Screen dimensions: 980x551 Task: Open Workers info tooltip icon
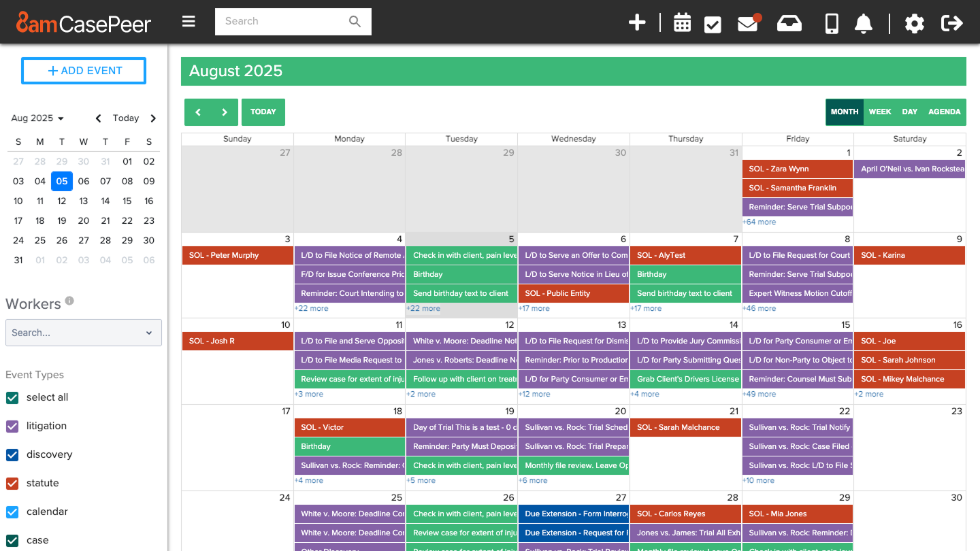point(69,301)
